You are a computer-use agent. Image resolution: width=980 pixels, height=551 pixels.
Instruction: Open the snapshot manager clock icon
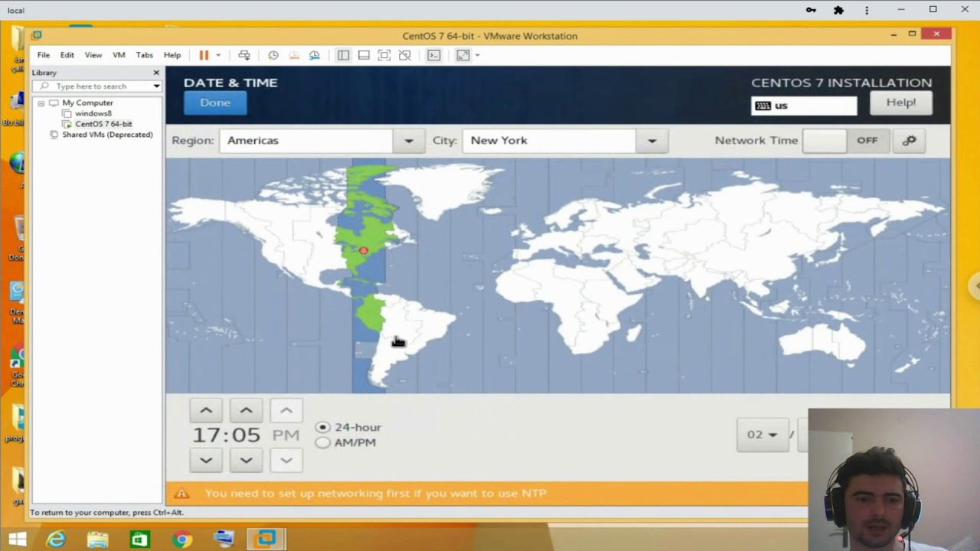coord(315,55)
